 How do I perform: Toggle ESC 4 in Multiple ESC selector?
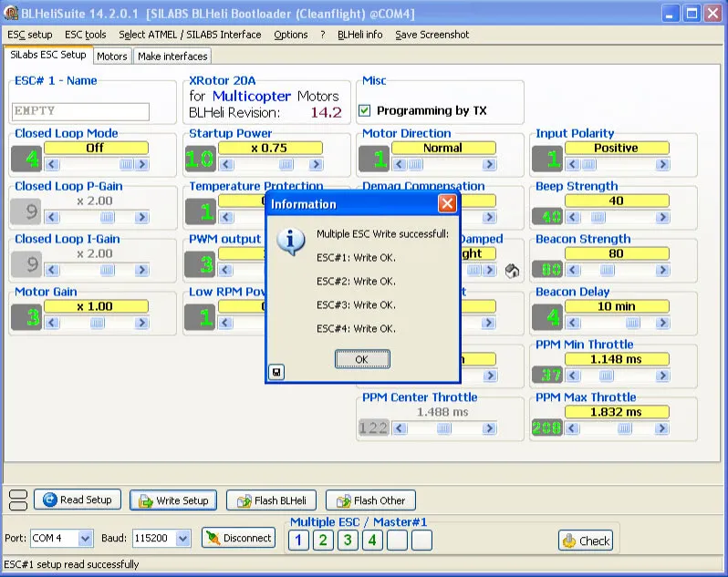coord(372,541)
